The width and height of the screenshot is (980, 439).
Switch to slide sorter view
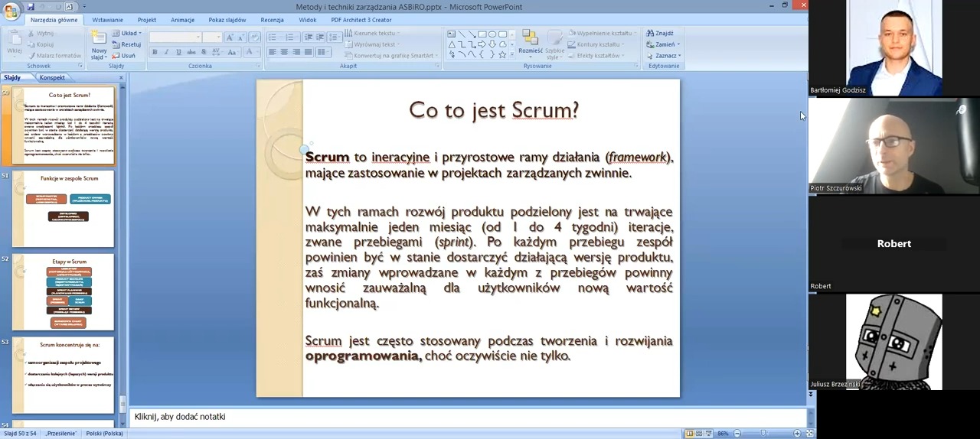coord(700,434)
